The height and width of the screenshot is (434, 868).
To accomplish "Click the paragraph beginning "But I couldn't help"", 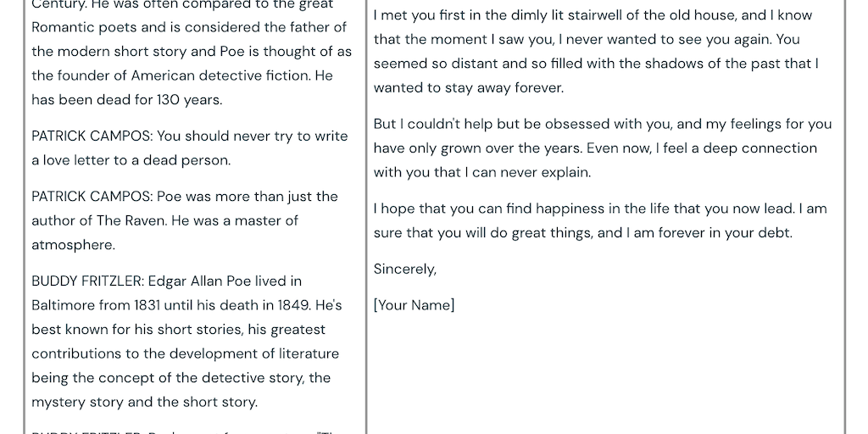I will coord(602,148).
